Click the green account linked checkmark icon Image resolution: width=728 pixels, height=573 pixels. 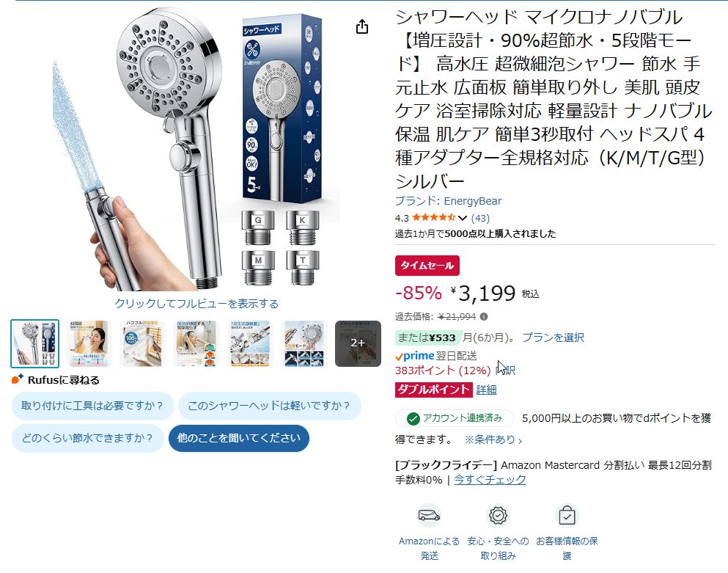[413, 419]
